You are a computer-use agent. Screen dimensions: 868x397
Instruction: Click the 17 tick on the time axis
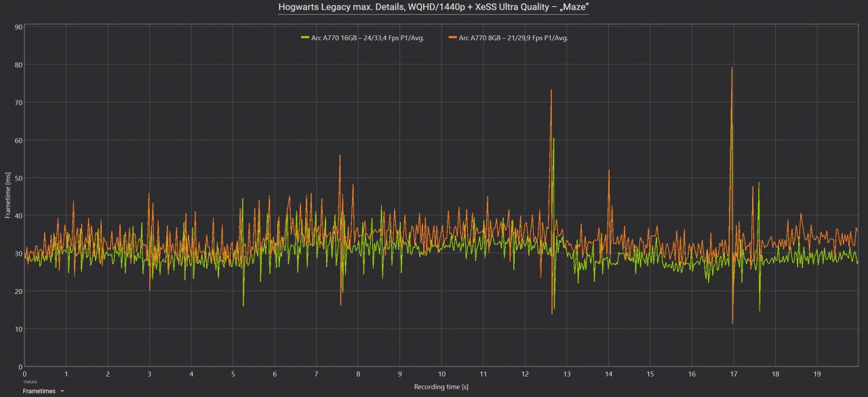tap(734, 374)
